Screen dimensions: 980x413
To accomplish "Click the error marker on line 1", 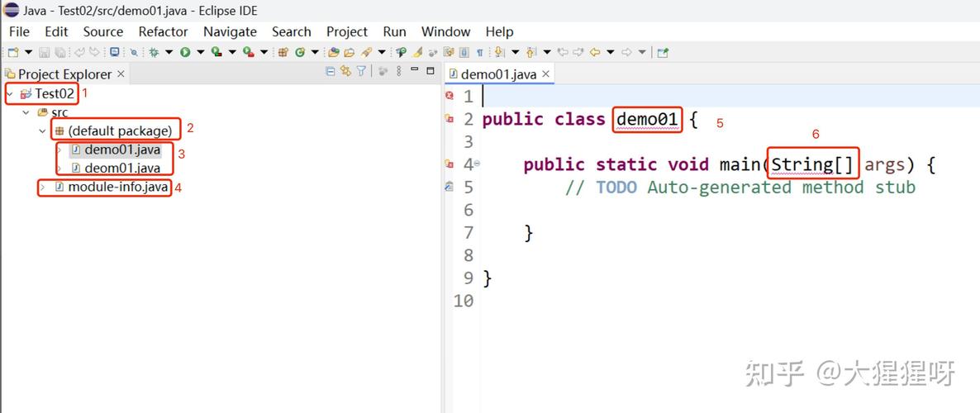I will (450, 96).
